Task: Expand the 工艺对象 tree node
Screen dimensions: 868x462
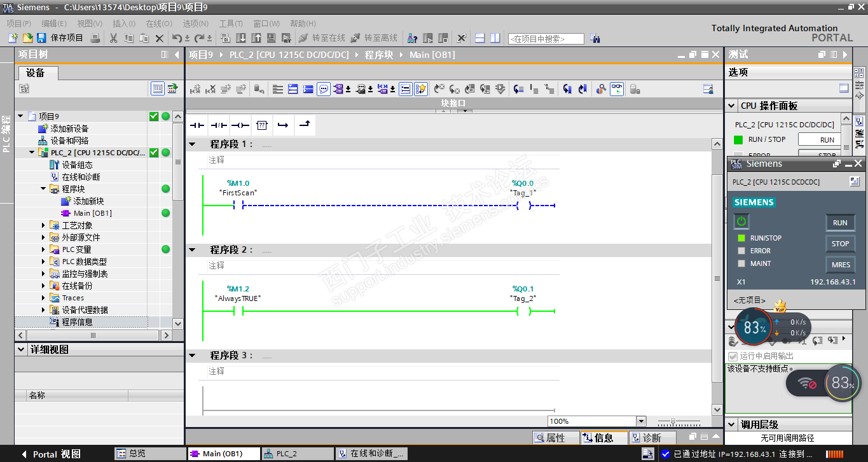Action: pyautogui.click(x=43, y=225)
